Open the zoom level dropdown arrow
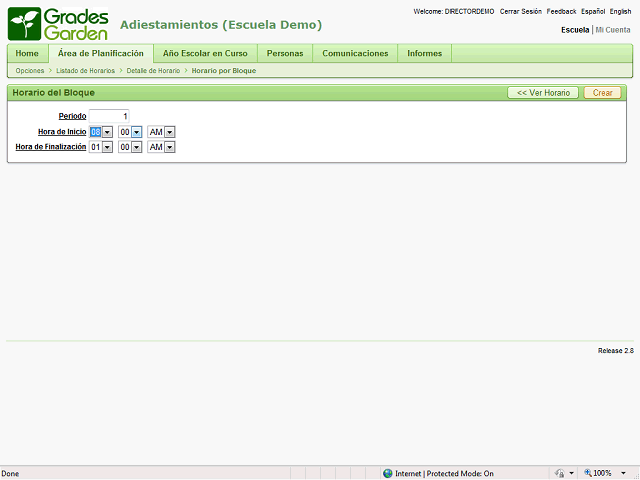This screenshot has height=480, width=640. (625, 473)
